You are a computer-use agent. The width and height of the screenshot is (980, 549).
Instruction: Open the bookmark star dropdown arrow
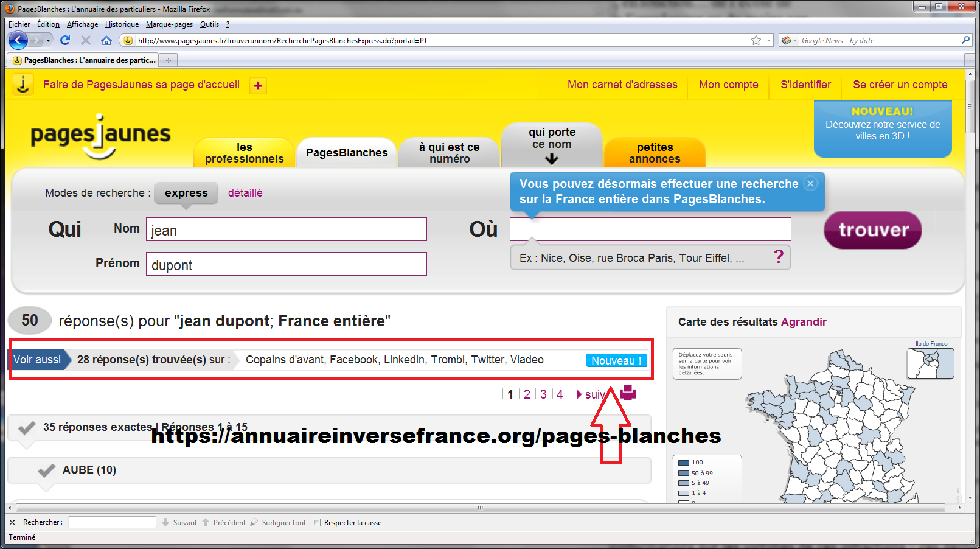tap(768, 40)
